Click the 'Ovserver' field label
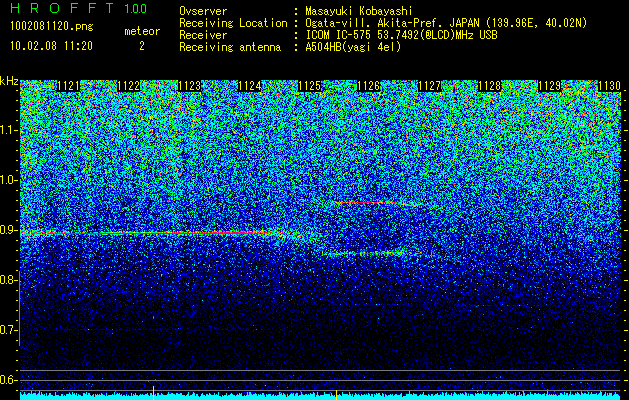This screenshot has width=629, height=400. point(203,11)
